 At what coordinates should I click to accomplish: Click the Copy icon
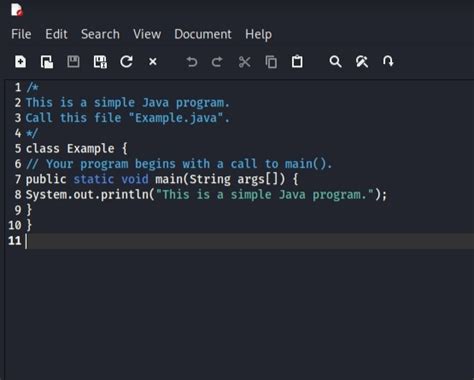[271, 62]
